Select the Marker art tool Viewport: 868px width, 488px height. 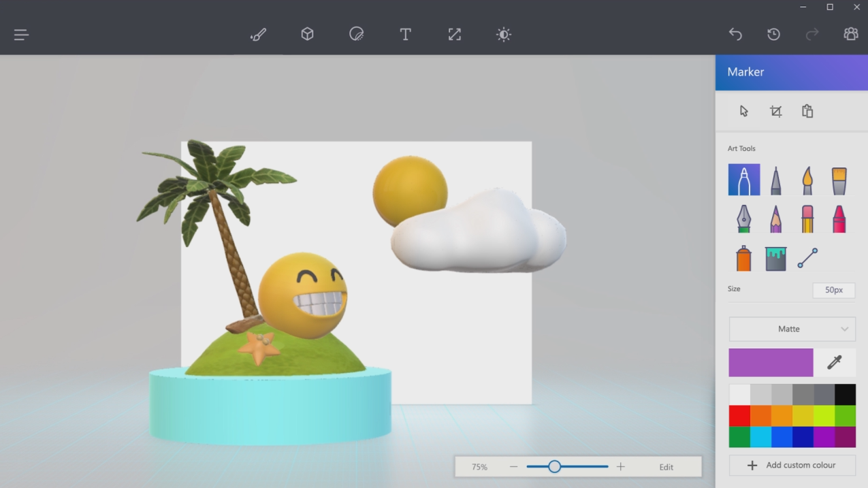pos(743,180)
